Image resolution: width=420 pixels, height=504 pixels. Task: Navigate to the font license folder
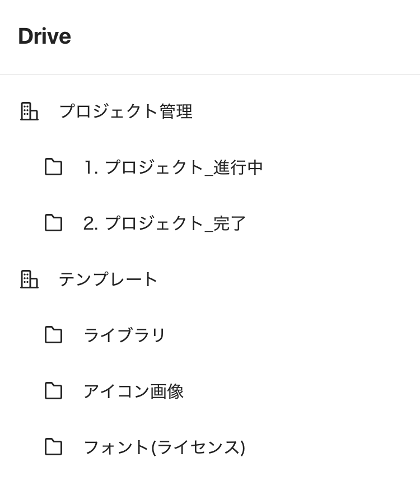pyautogui.click(x=164, y=447)
